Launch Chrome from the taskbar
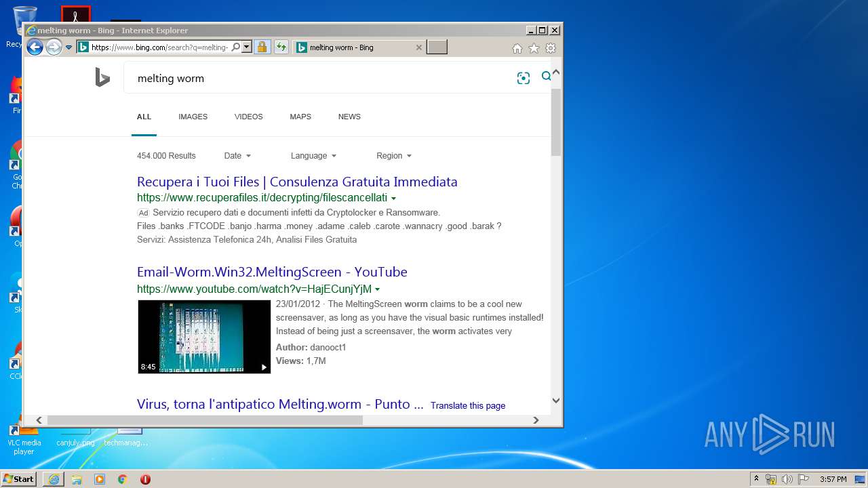 click(123, 479)
